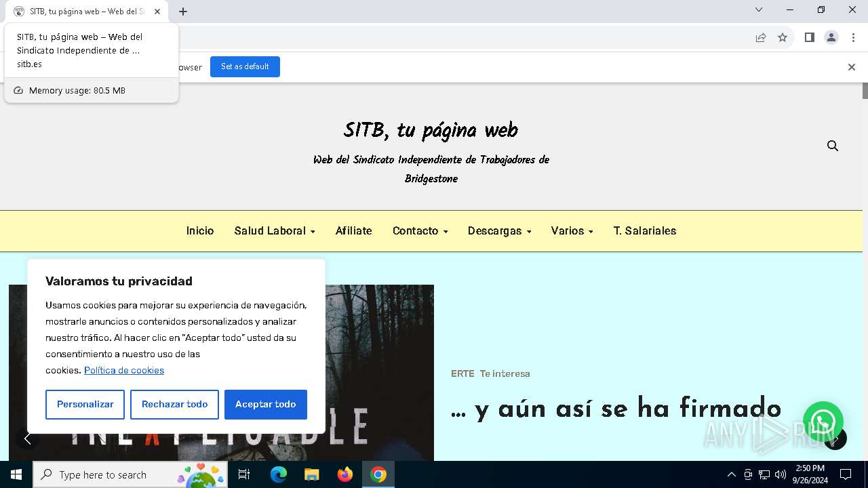Click Set as default button
Image resolution: width=868 pixels, height=488 pixels.
click(245, 66)
